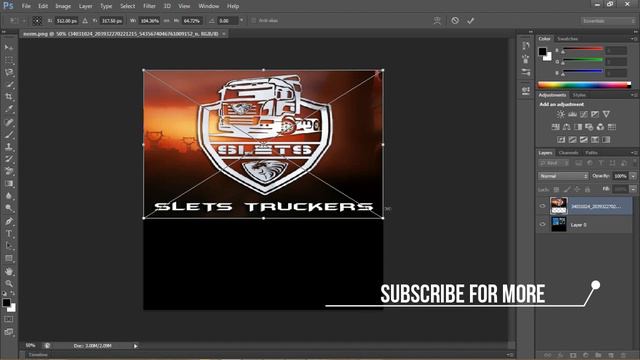
Task: Toggle the Anti-alias checkbox
Action: click(253, 20)
